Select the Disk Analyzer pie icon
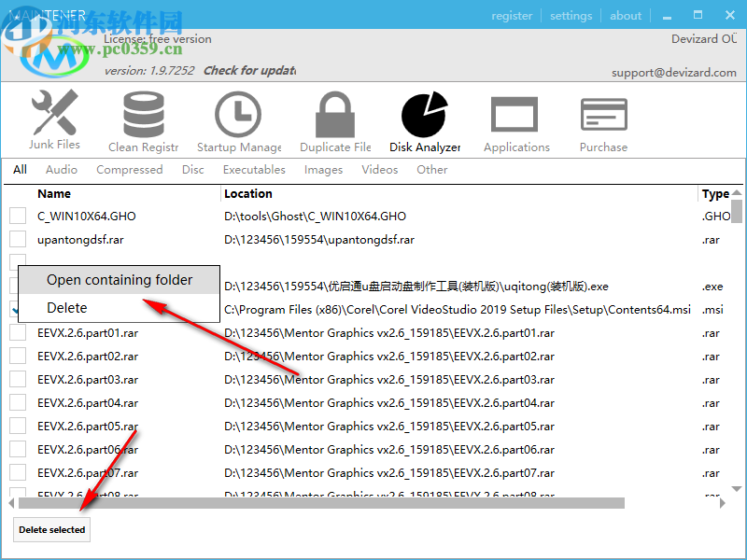This screenshot has height=560, width=747. (425, 114)
